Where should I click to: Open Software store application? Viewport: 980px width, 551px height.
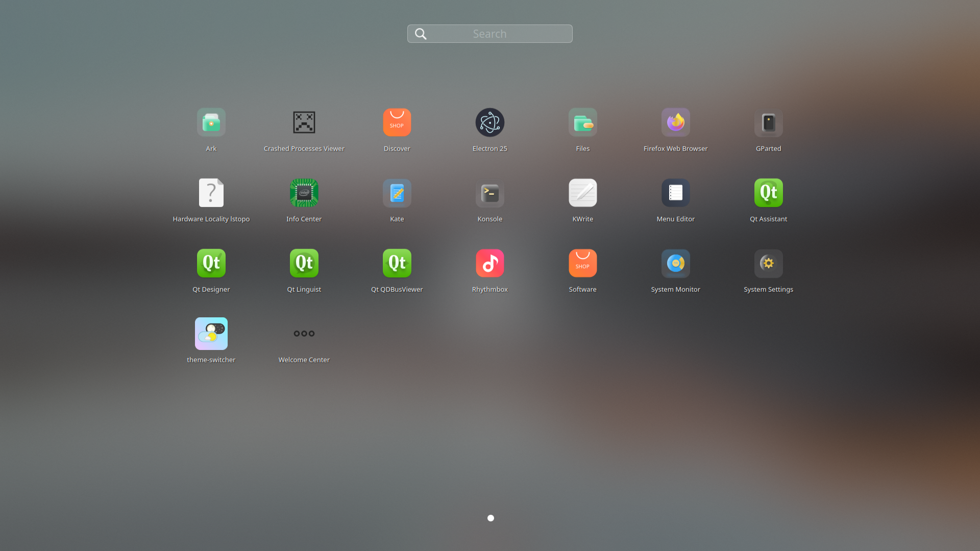click(583, 263)
